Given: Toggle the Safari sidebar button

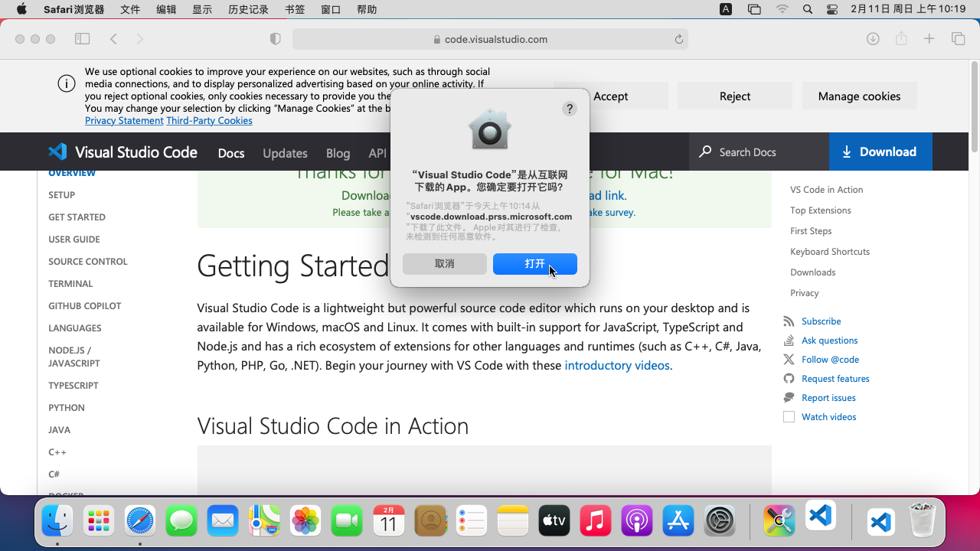Looking at the screenshot, I should (x=83, y=39).
